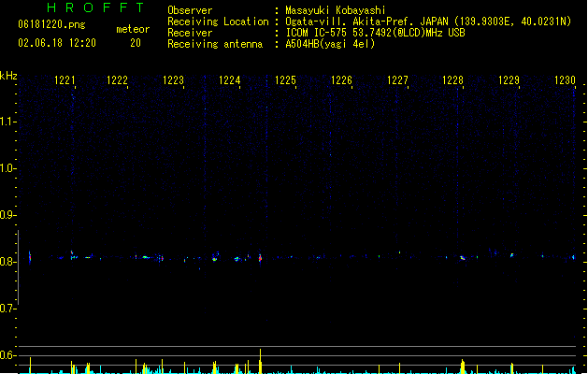Click the 1.0 kHz frequency tick label
The height and width of the screenshot is (374, 588).
(x=7, y=168)
